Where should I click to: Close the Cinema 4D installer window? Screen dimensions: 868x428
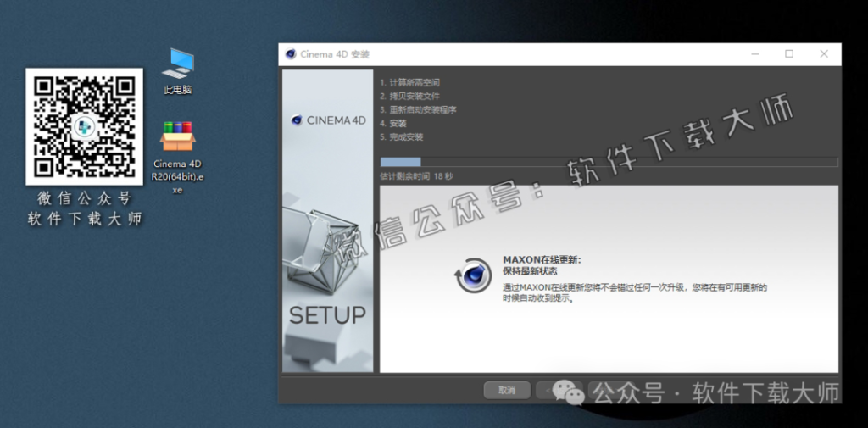[x=824, y=53]
